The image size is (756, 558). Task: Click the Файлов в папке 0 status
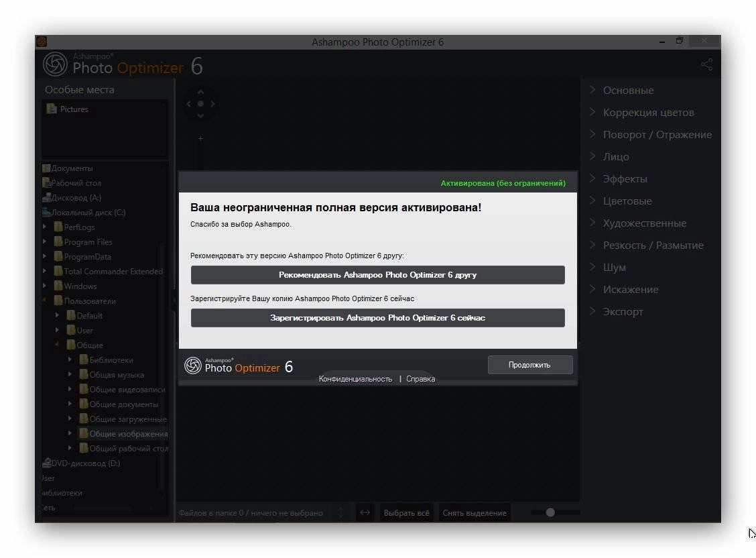click(x=250, y=513)
